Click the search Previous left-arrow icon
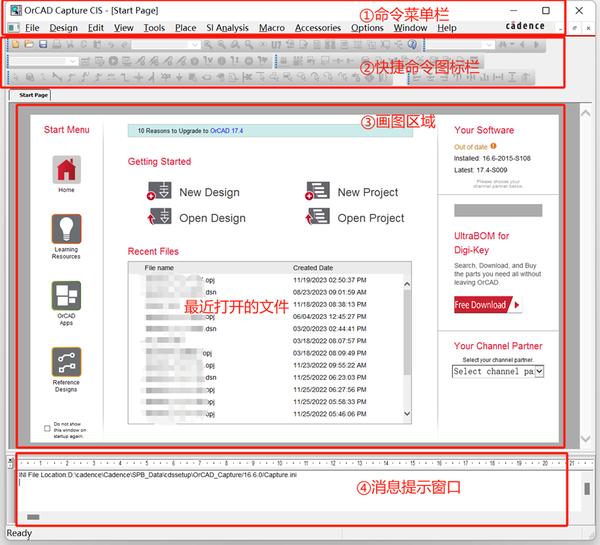 pos(522,45)
